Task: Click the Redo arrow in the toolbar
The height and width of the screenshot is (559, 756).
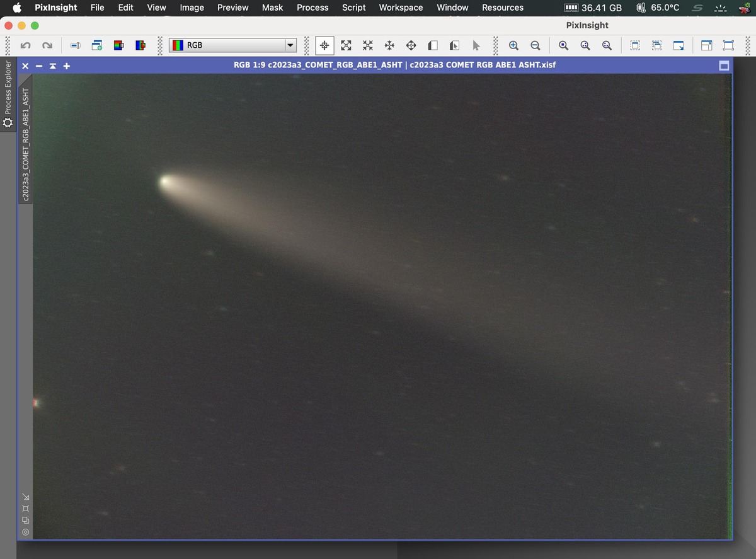Action: click(x=47, y=45)
